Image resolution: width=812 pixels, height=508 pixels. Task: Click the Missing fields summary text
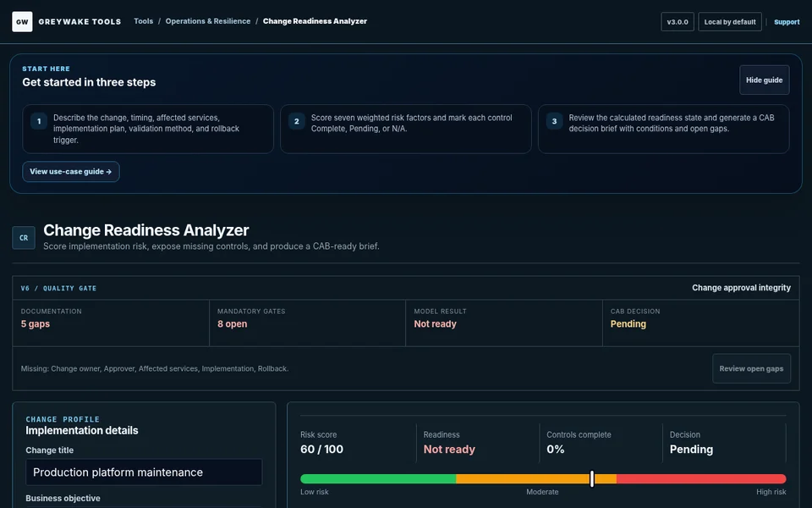pyautogui.click(x=155, y=368)
